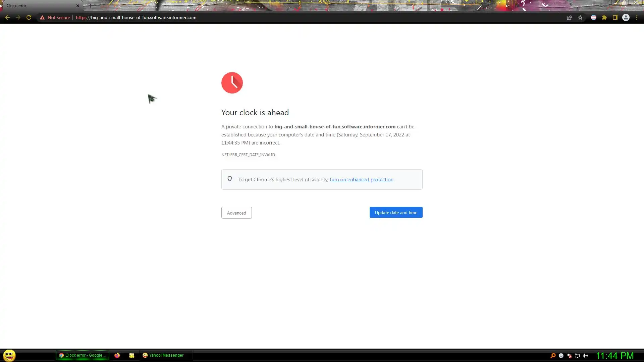Bookmark this page with the star icon
The height and width of the screenshot is (362, 644).
point(580,18)
